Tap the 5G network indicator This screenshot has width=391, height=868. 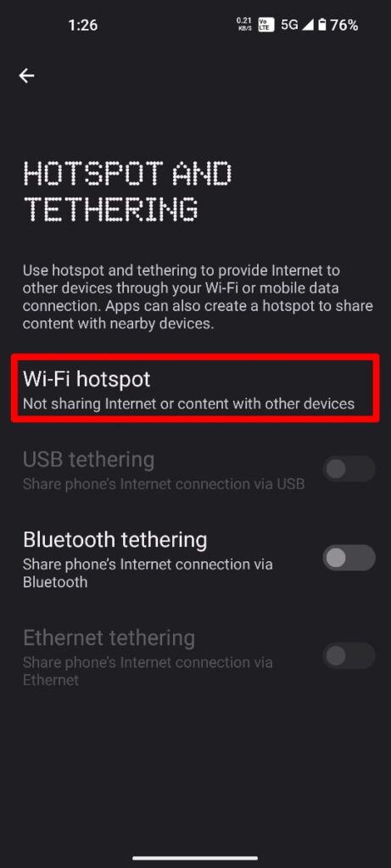pyautogui.click(x=290, y=25)
